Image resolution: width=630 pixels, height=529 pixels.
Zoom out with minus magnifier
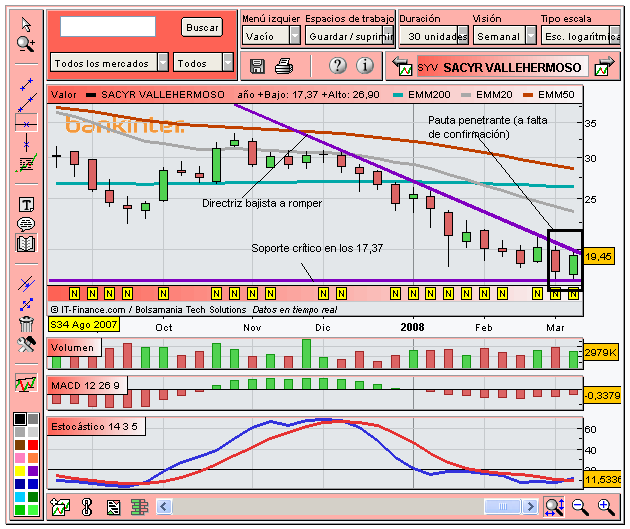(x=580, y=507)
